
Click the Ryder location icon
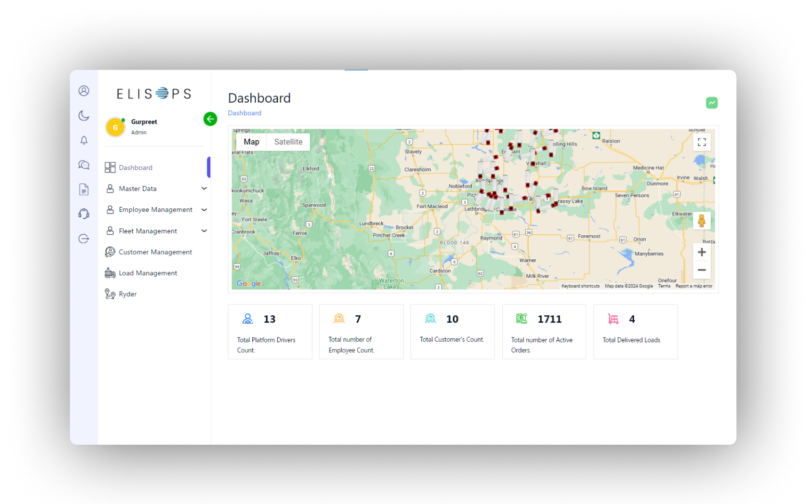tap(110, 294)
